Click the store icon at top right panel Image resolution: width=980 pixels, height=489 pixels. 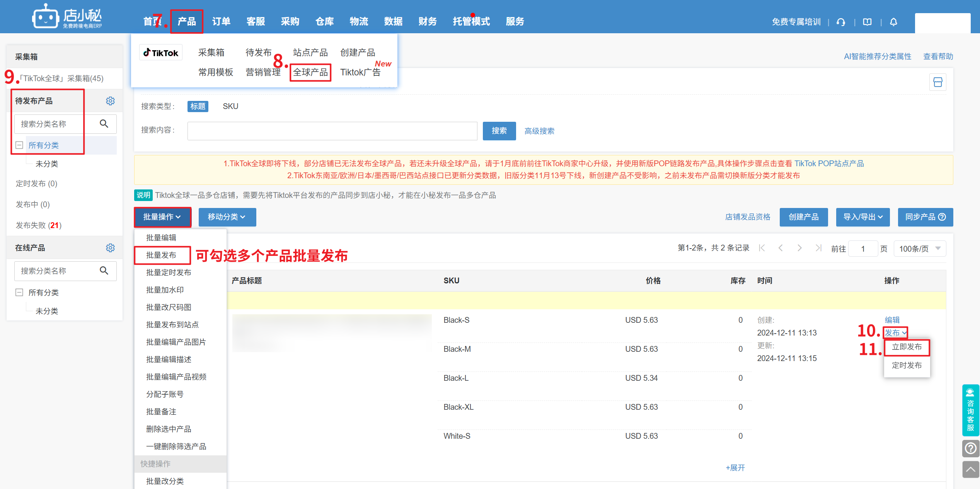(x=937, y=82)
